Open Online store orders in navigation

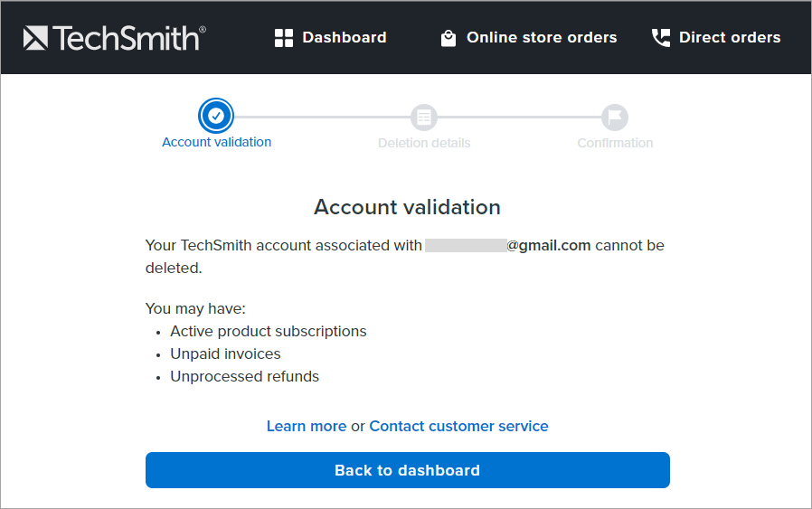[x=541, y=38]
